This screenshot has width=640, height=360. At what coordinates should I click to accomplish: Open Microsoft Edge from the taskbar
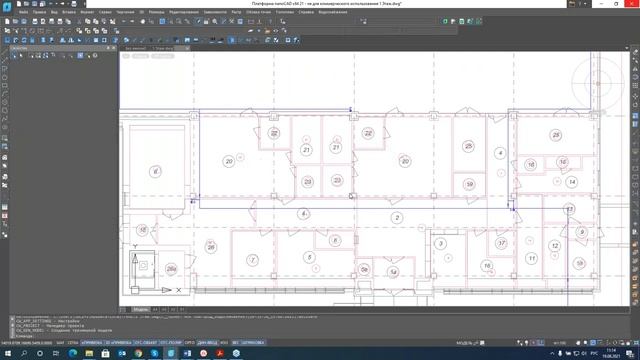pyautogui.click(x=73, y=353)
